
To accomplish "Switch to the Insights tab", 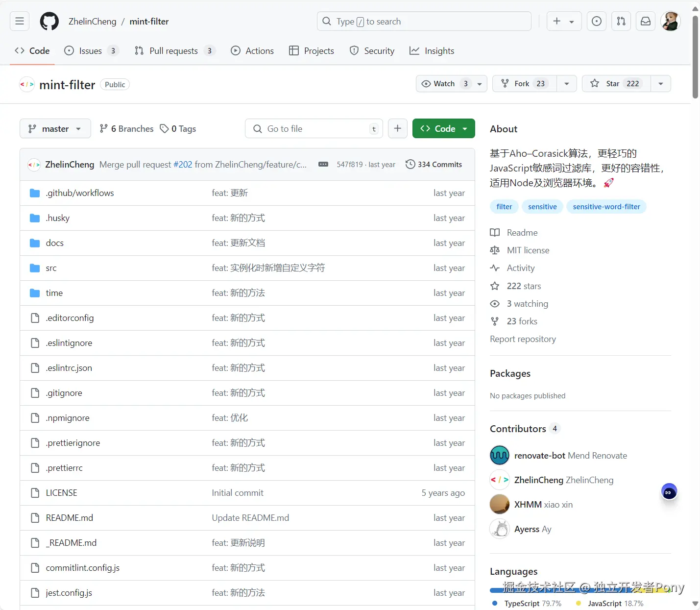I will click(432, 50).
